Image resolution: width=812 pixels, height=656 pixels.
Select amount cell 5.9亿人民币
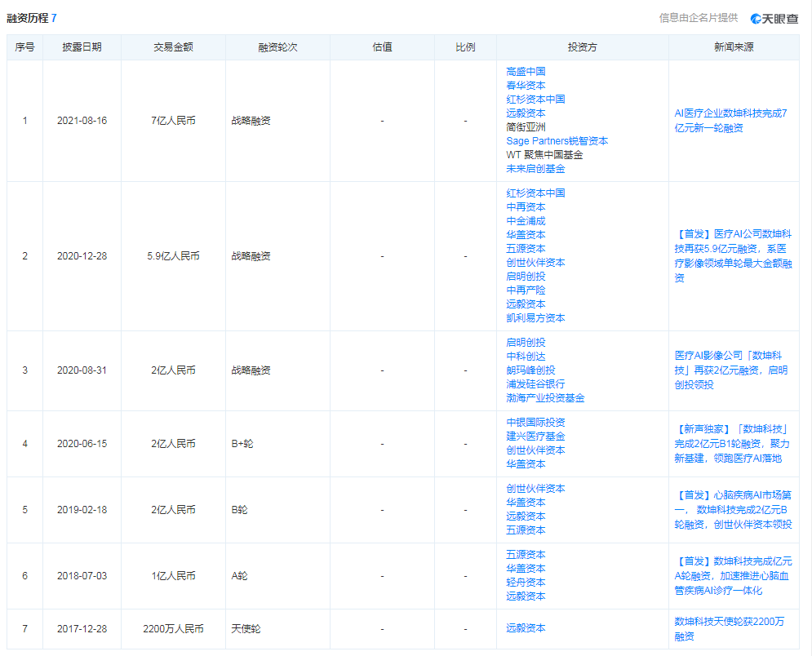174,256
